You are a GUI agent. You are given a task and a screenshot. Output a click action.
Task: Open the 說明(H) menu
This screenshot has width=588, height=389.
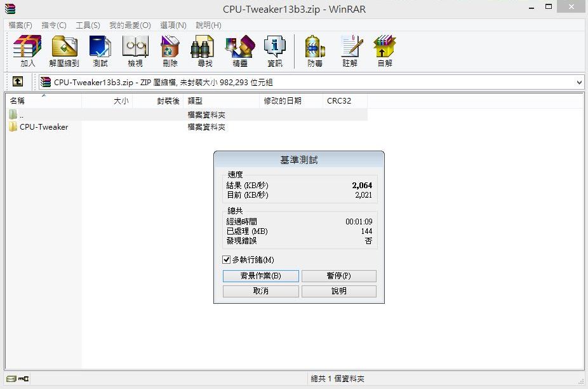tap(208, 25)
